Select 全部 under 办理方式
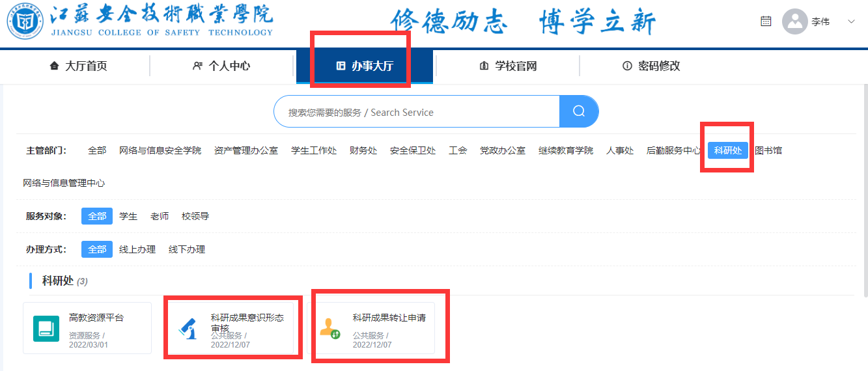This screenshot has height=371, width=868. click(97, 249)
